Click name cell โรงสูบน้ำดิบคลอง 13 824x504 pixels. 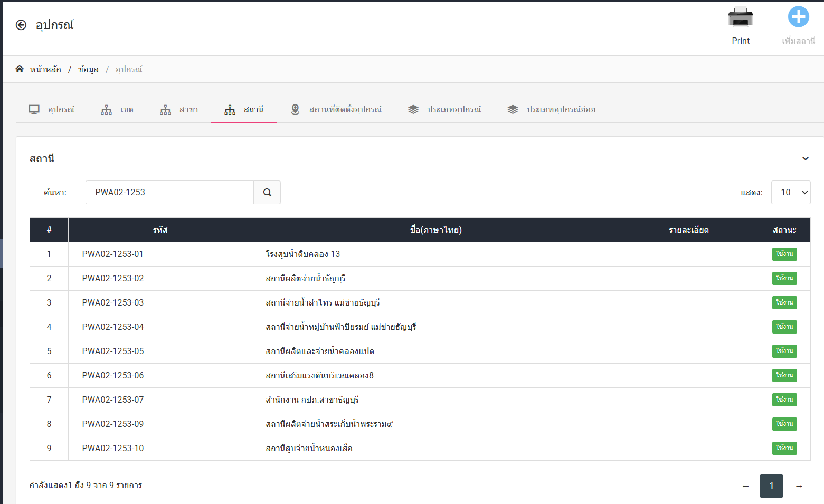point(436,254)
